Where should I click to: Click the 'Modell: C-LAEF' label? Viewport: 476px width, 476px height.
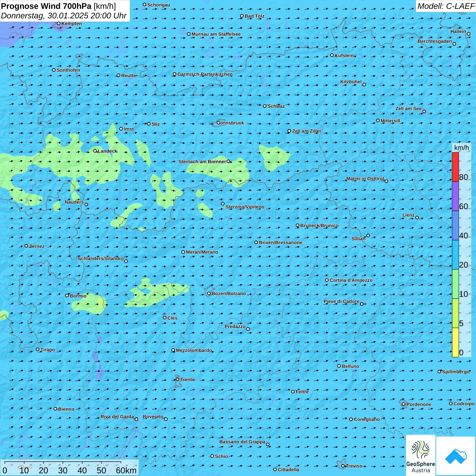(446, 6)
